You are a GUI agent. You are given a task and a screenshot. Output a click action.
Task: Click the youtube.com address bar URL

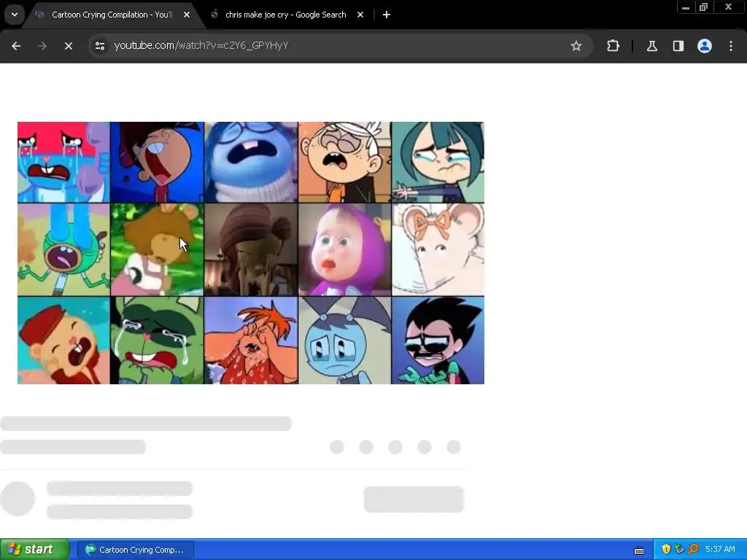[x=201, y=45]
